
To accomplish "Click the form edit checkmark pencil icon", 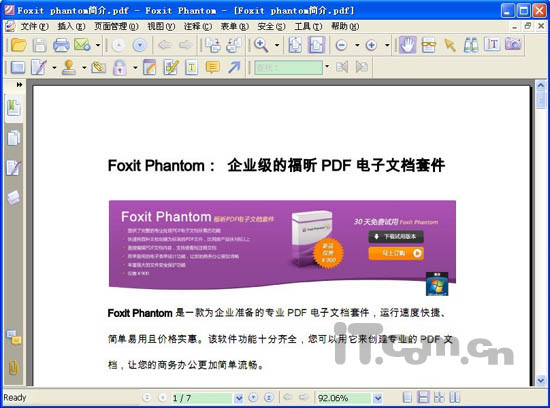I will tap(171, 67).
